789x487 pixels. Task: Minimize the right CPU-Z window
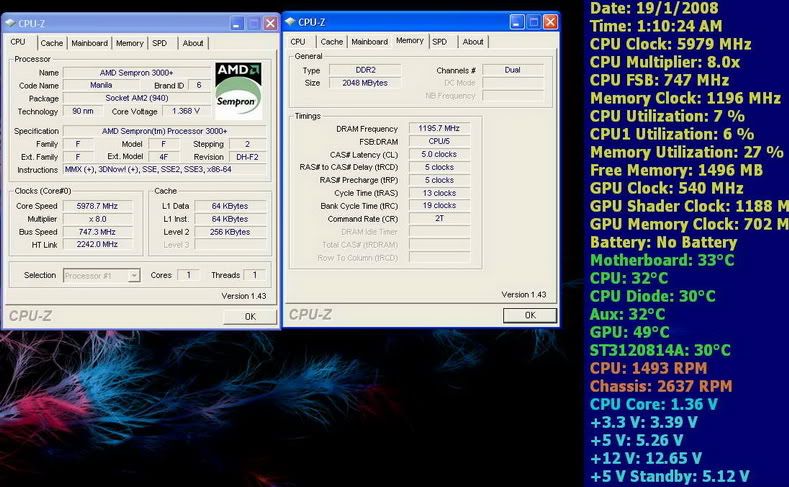(516, 21)
